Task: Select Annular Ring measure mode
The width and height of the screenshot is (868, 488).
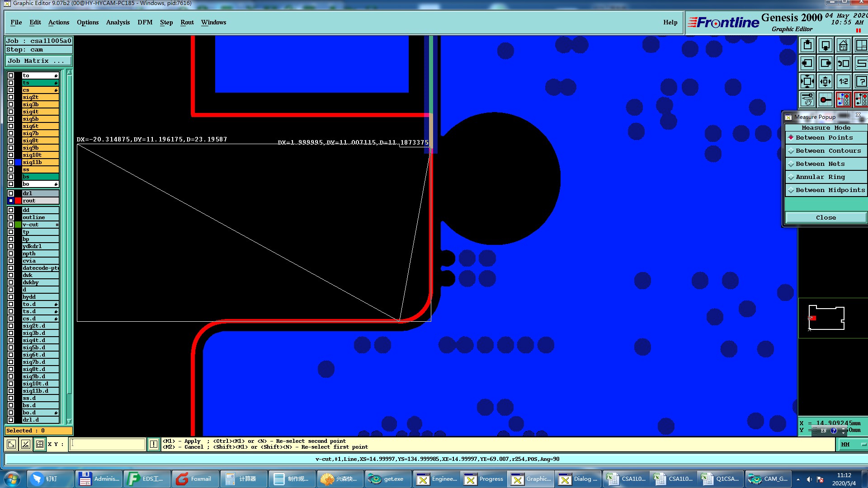Action: (x=820, y=177)
